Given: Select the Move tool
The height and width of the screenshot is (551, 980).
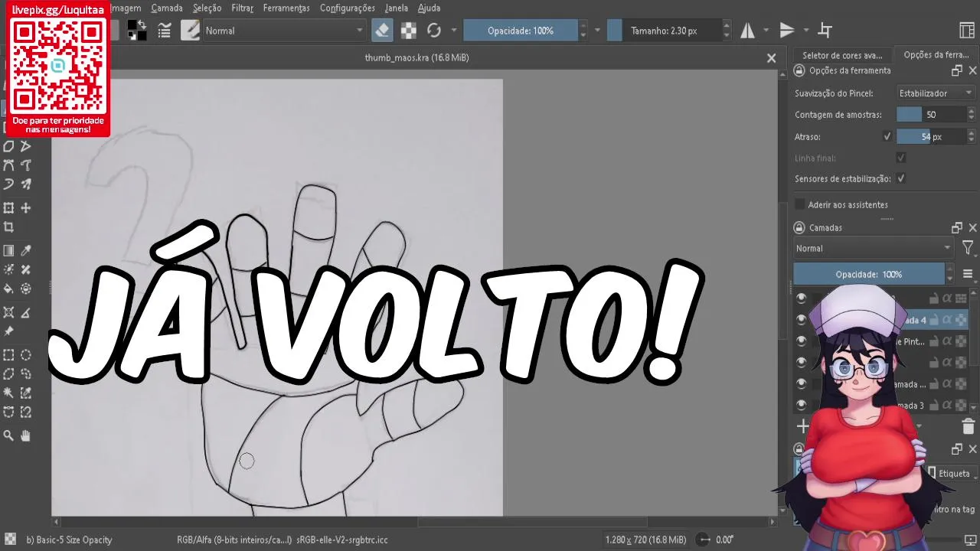Looking at the screenshot, I should (x=26, y=208).
